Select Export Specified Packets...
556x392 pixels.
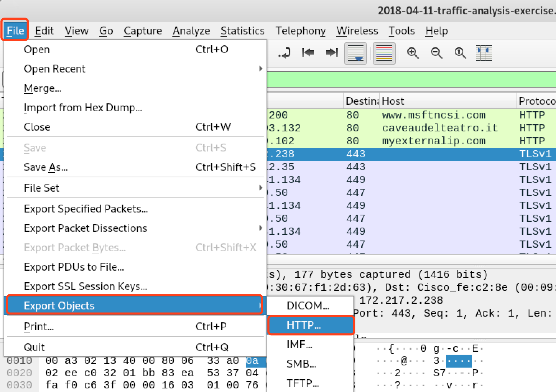[135, 209]
